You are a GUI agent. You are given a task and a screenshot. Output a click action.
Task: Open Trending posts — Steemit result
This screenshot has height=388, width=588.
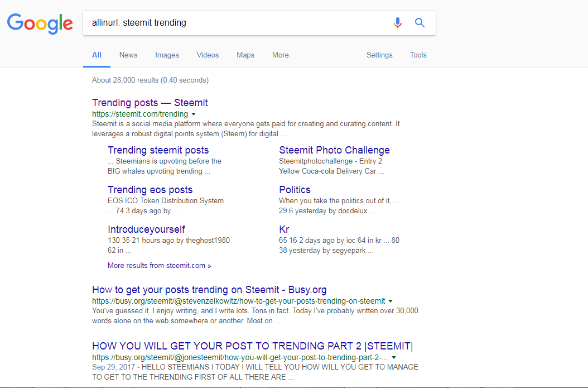click(150, 102)
